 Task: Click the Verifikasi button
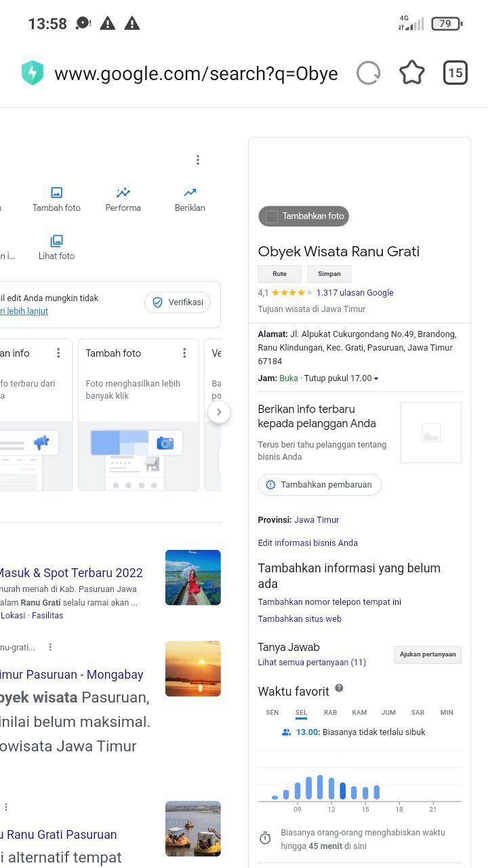(178, 302)
